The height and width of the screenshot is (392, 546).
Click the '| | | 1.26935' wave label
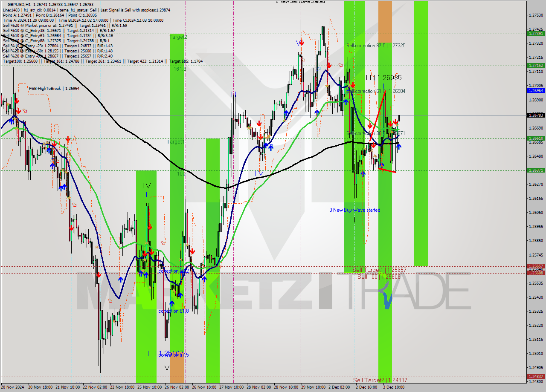(x=383, y=78)
